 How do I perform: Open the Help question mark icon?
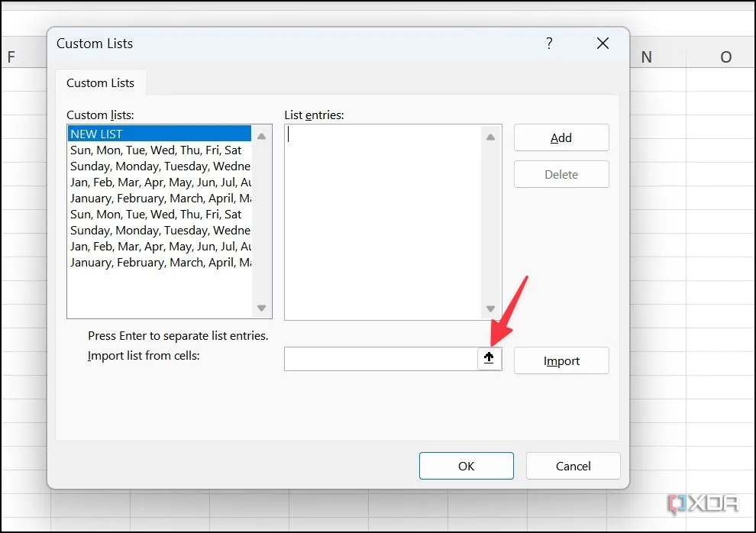tap(549, 44)
